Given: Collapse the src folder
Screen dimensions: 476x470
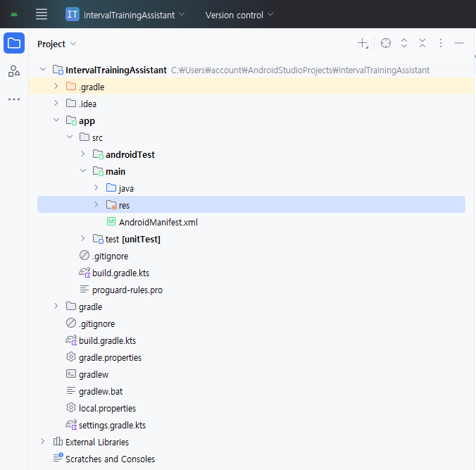Looking at the screenshot, I should pos(70,137).
